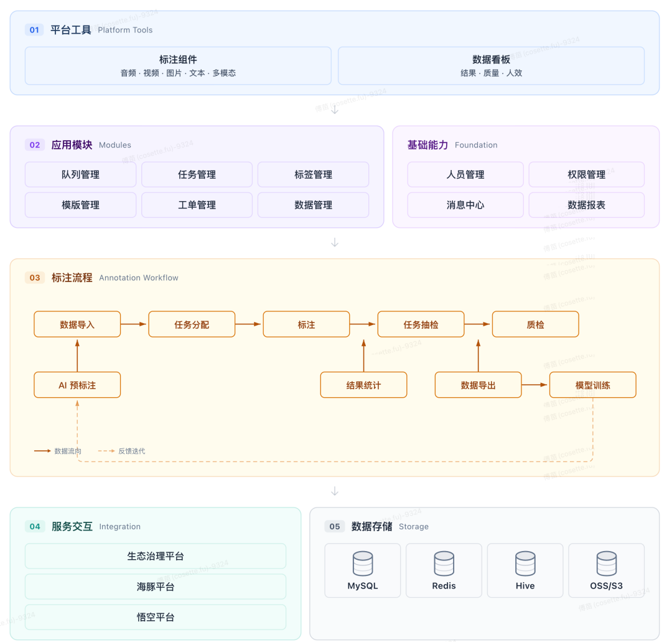Click the 数据导入 workflow step
This screenshot has width=672, height=642.
[77, 324]
